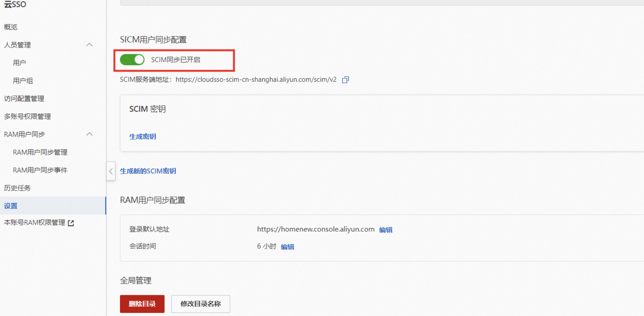Collapse the sidebar with the arrow handle

[111, 171]
